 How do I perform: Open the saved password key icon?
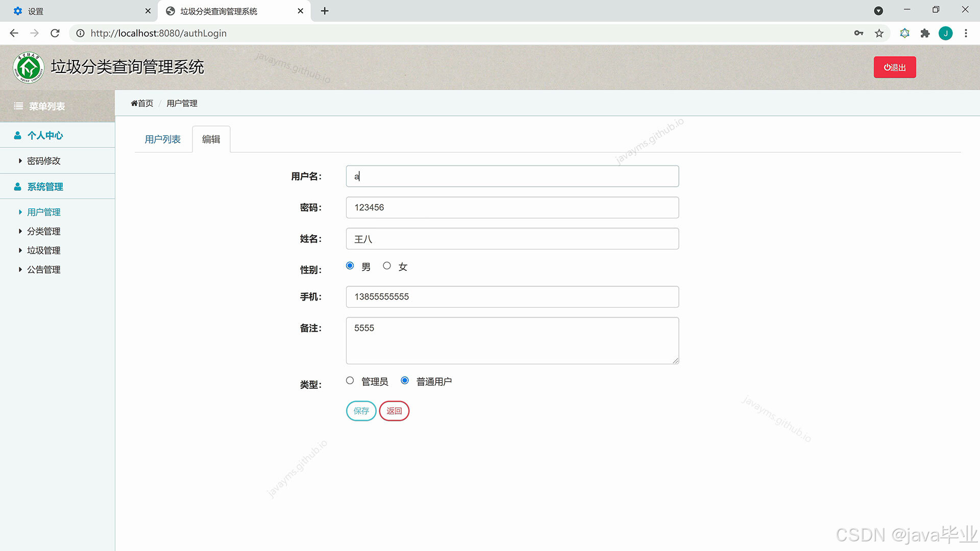point(859,33)
